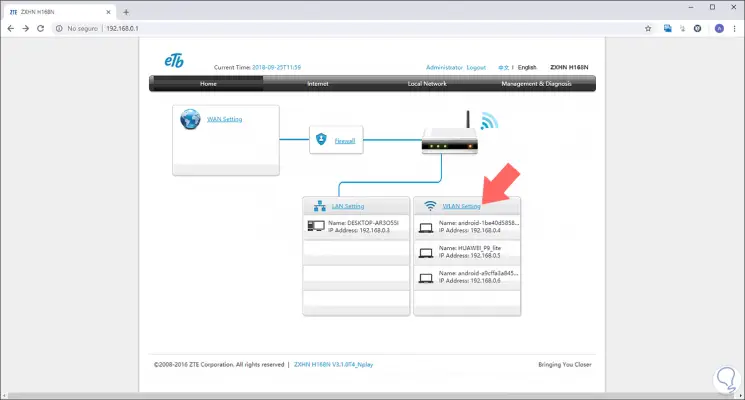Go back to previous page

pos(10,29)
